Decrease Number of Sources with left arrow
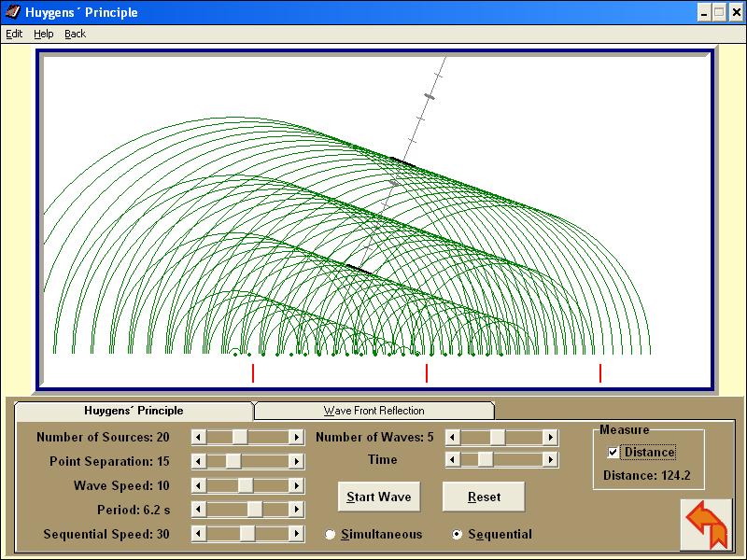 point(199,437)
